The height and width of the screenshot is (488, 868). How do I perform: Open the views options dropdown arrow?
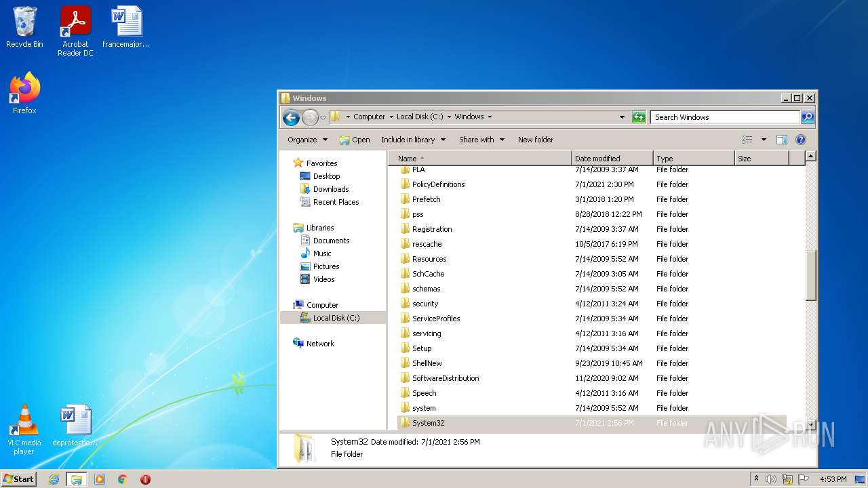pyautogui.click(x=764, y=140)
